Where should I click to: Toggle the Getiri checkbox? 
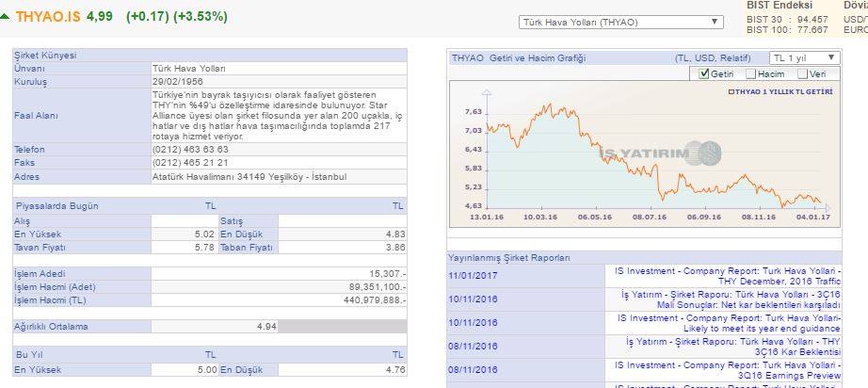pyautogui.click(x=704, y=73)
